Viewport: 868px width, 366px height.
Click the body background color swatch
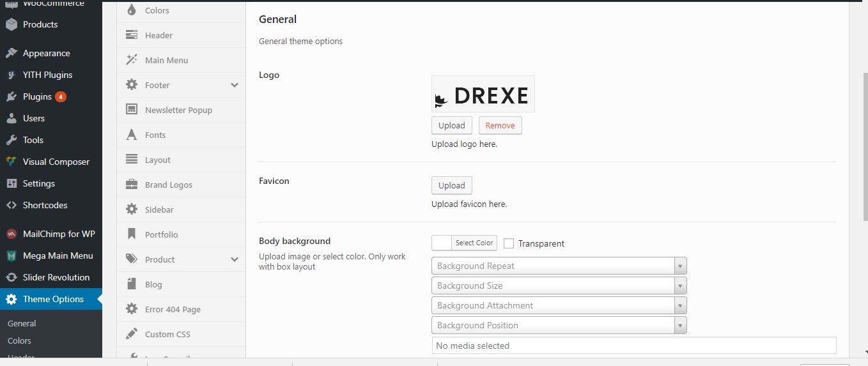point(442,243)
